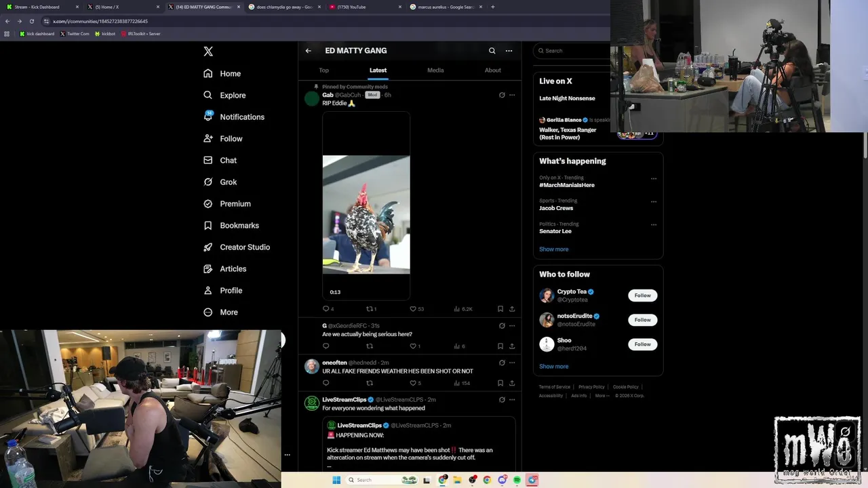Screen dimensions: 868x488
Task: Click kick dashboard bookmark
Action: tap(37, 34)
